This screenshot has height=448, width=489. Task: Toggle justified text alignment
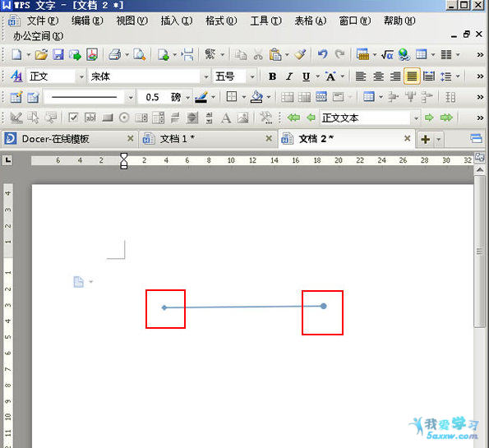412,76
